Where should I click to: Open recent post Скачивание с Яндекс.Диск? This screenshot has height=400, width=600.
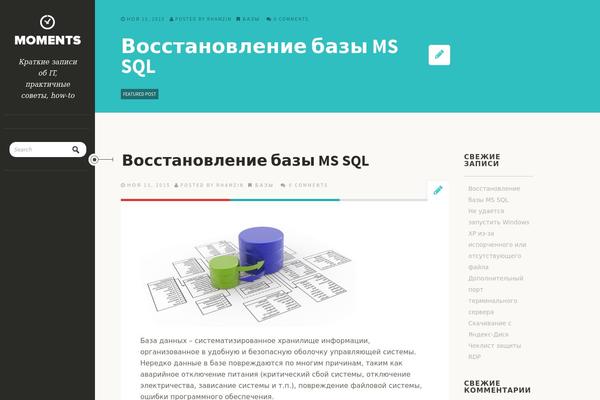490,329
